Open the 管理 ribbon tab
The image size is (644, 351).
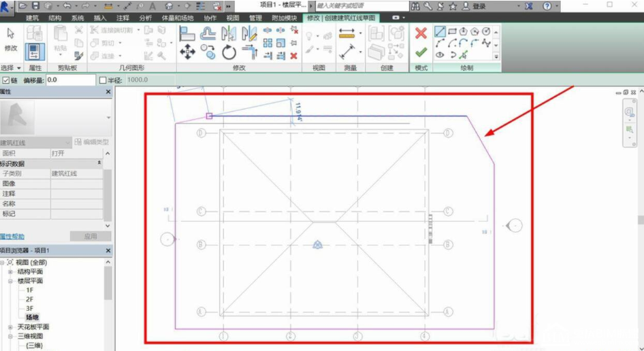pyautogui.click(x=255, y=18)
